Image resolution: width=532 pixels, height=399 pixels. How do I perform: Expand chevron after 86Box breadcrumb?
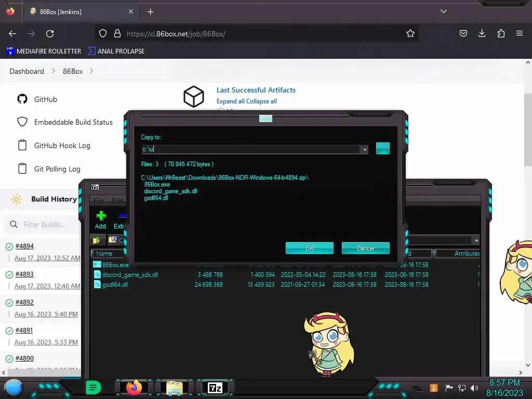coord(91,71)
